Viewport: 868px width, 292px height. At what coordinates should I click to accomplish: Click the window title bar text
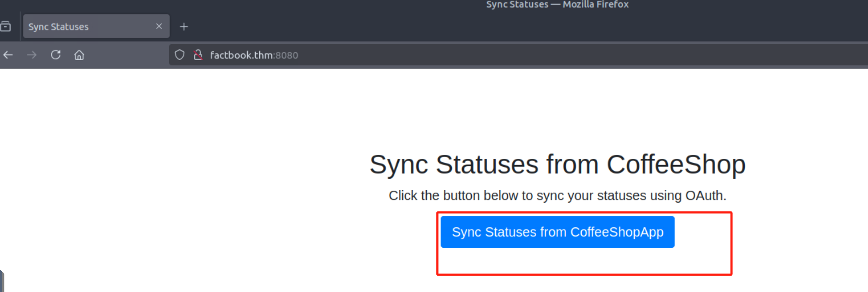(557, 5)
